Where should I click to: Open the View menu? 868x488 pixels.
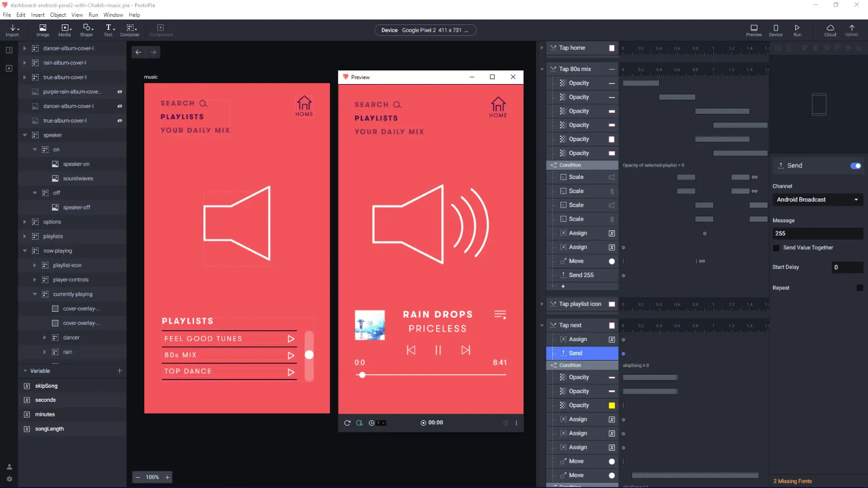[x=78, y=15]
